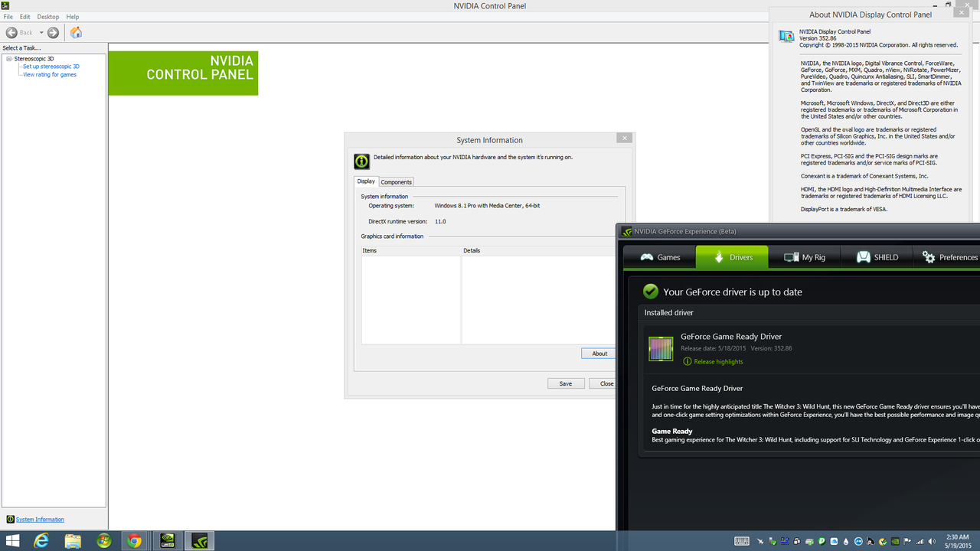Click the airplane mode tray icon
This screenshot has height=551, width=980.
(x=760, y=541)
